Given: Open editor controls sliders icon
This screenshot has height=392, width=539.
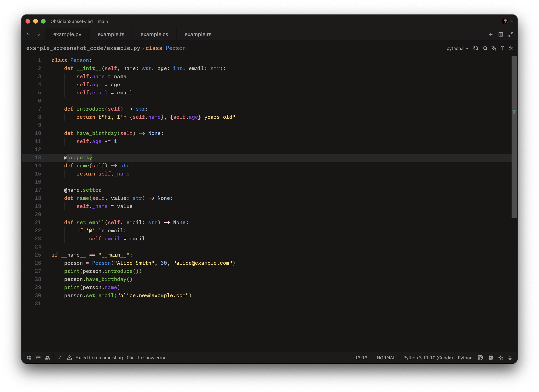Looking at the screenshot, I should 510,48.
